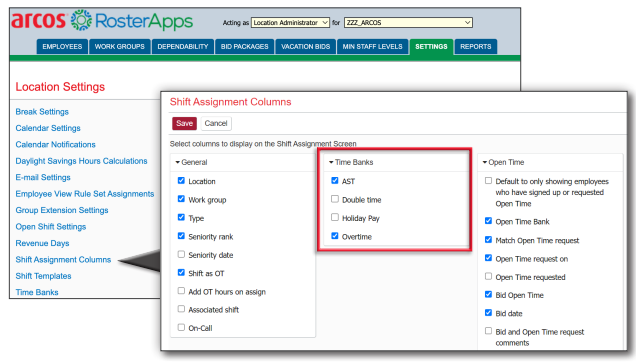Go to the Bid Packages tab
This screenshot has height=362, width=636.
[245, 47]
